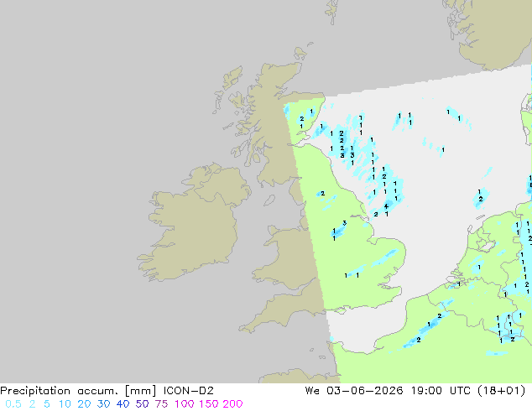
Task: Select the 50 mm legend value
Action: (x=142, y=404)
